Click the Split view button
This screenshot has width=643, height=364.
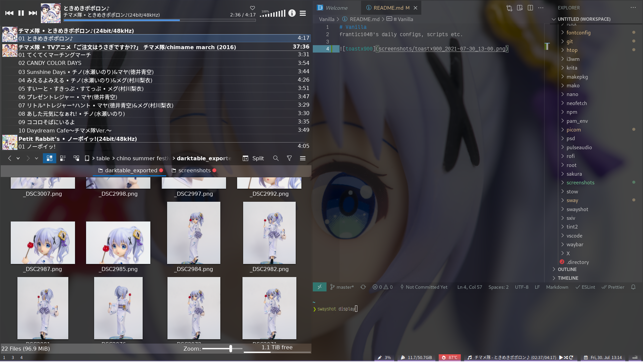click(x=254, y=158)
